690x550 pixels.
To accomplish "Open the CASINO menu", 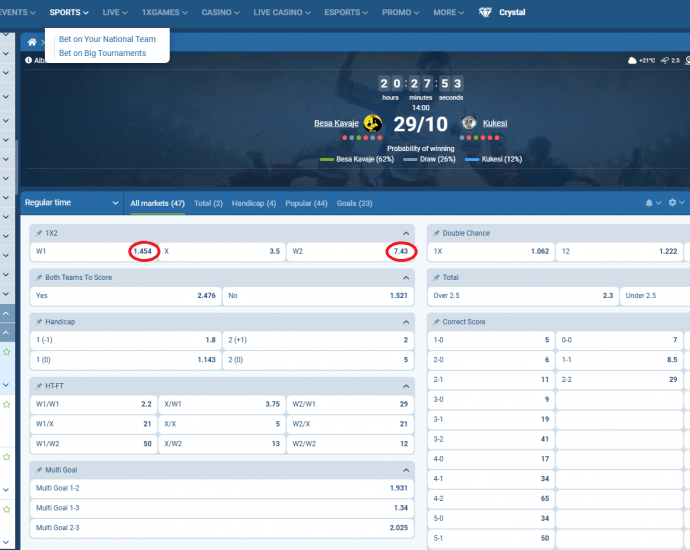I will click(x=220, y=12).
